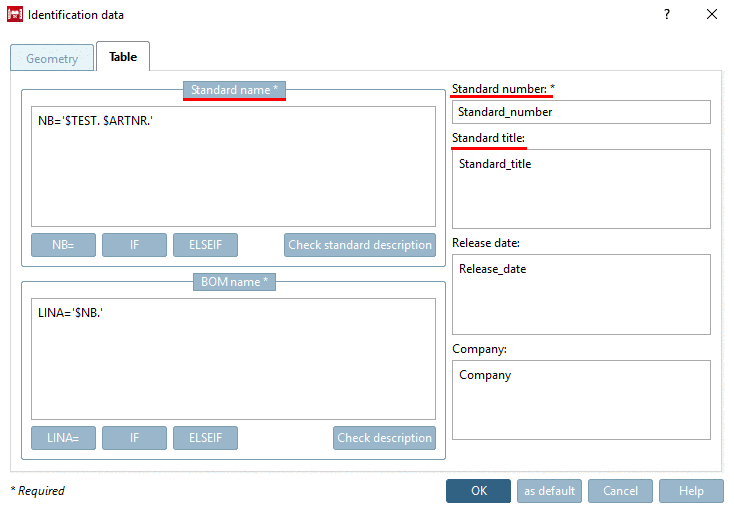Click the Cancel button

point(620,491)
